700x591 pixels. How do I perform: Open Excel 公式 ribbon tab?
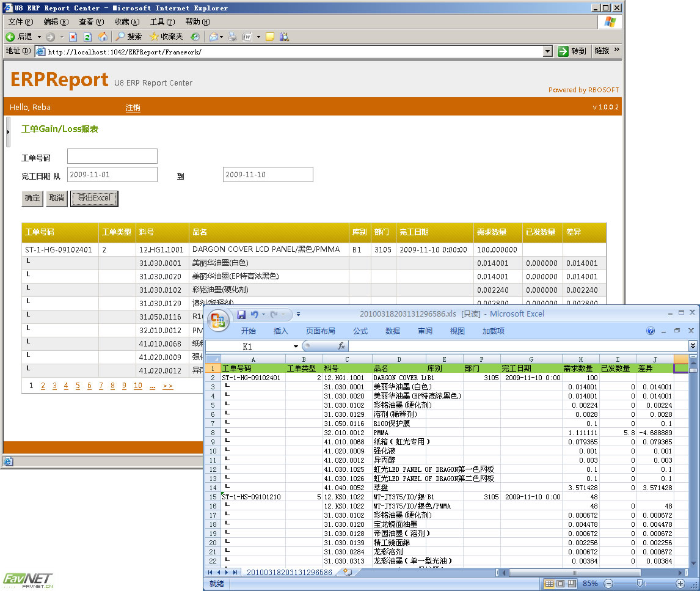(360, 331)
